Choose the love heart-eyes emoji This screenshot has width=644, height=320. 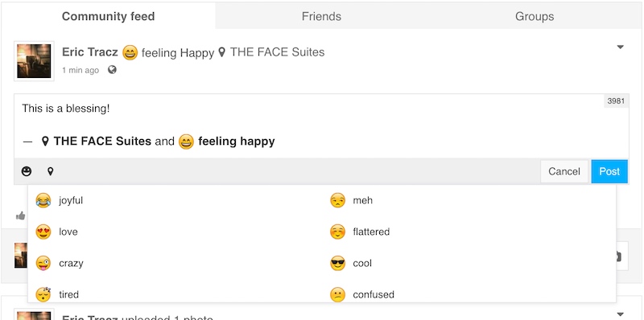point(43,232)
